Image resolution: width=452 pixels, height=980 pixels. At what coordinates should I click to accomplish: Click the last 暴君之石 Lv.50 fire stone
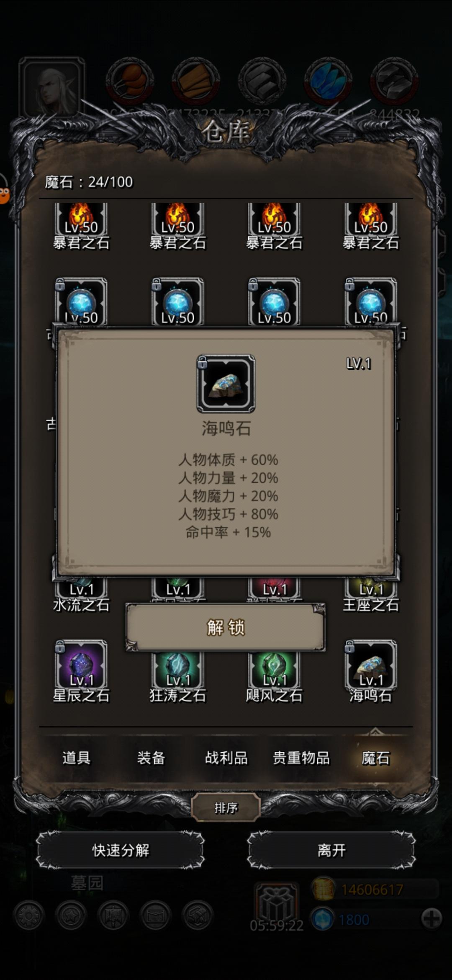pos(371,219)
